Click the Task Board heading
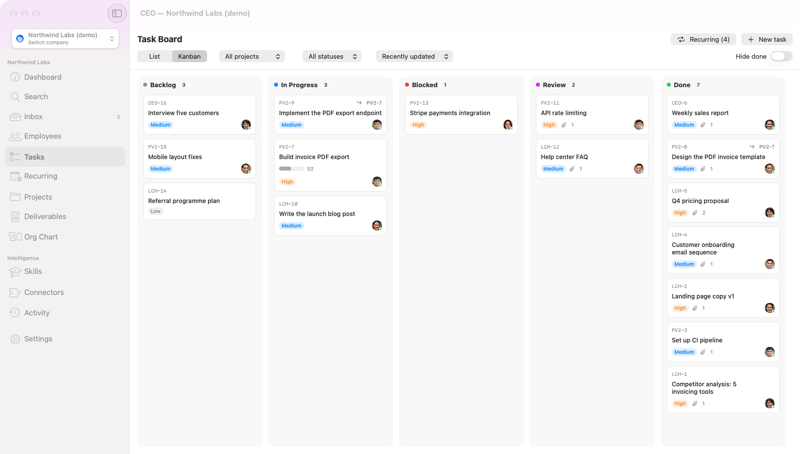800x454 pixels. 160,39
